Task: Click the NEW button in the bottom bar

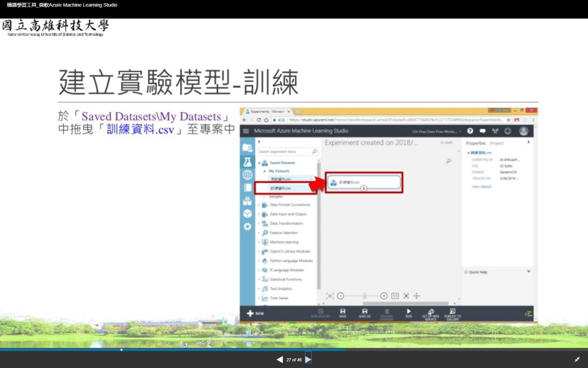Action: (255, 313)
